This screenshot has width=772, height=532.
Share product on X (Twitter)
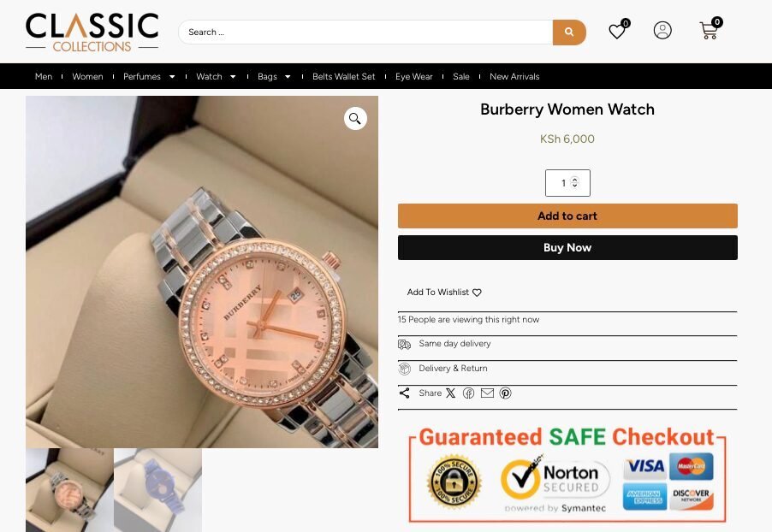tap(450, 393)
